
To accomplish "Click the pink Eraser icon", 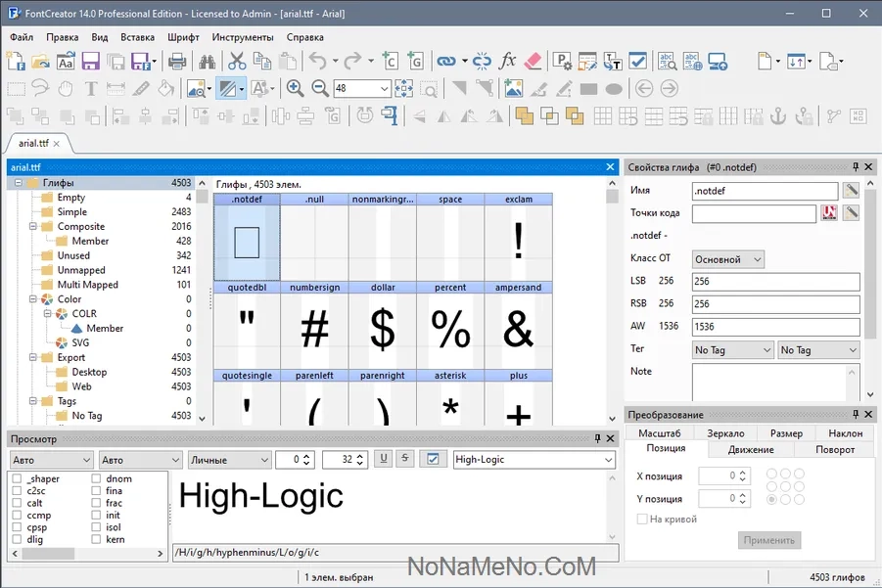I will tap(533, 62).
